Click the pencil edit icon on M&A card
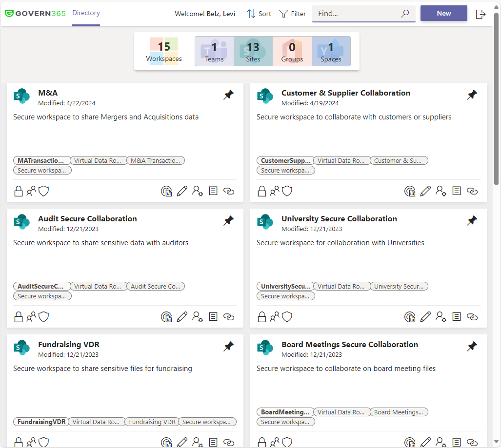The width and height of the screenshot is (501, 448). [x=182, y=191]
